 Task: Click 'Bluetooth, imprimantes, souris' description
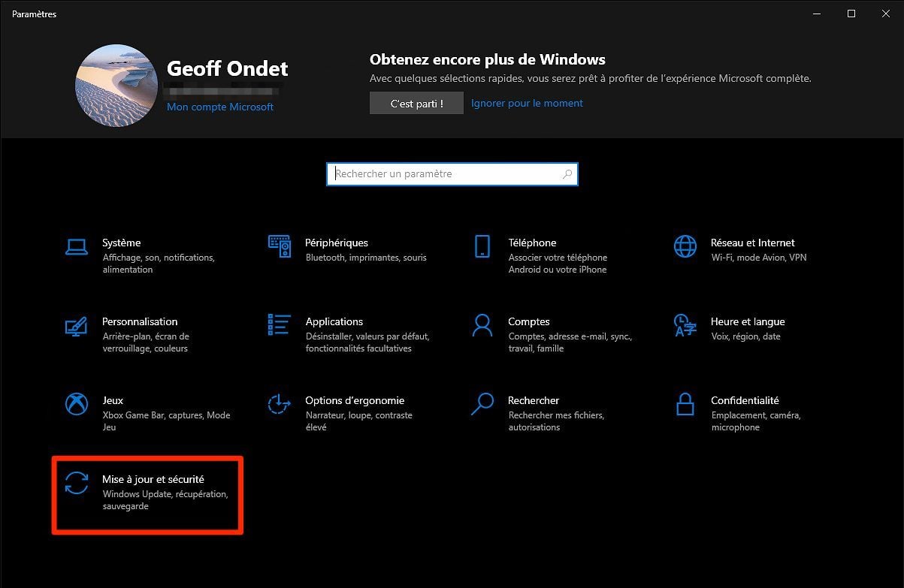[366, 258]
